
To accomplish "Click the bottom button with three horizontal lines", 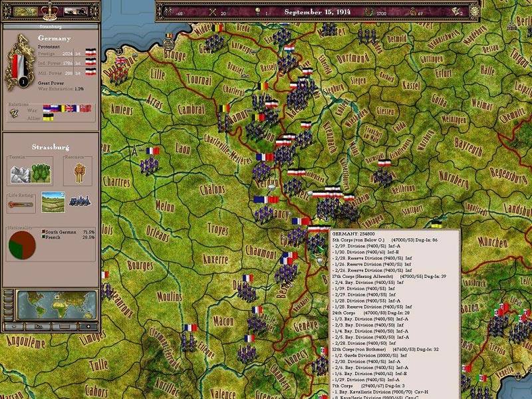I will (x=65, y=327).
